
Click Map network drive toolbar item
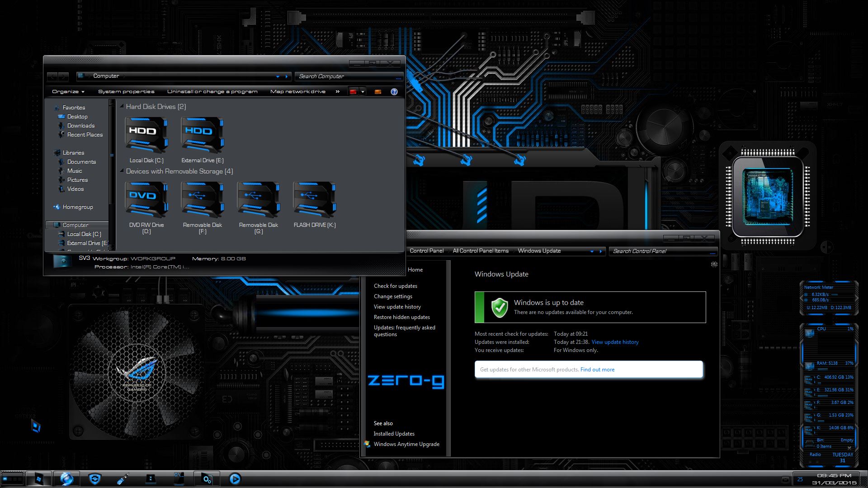[x=297, y=92]
